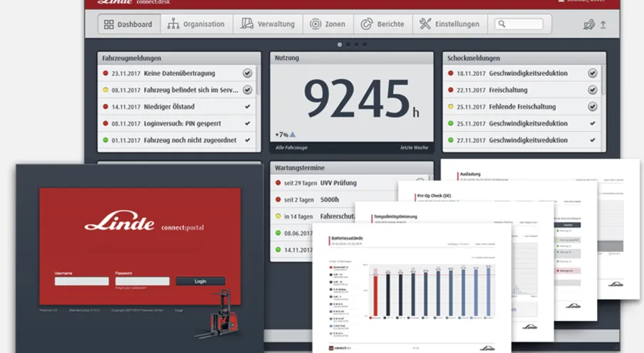Click red status dot of 'Niedriger Ölstand'

pyautogui.click(x=105, y=106)
